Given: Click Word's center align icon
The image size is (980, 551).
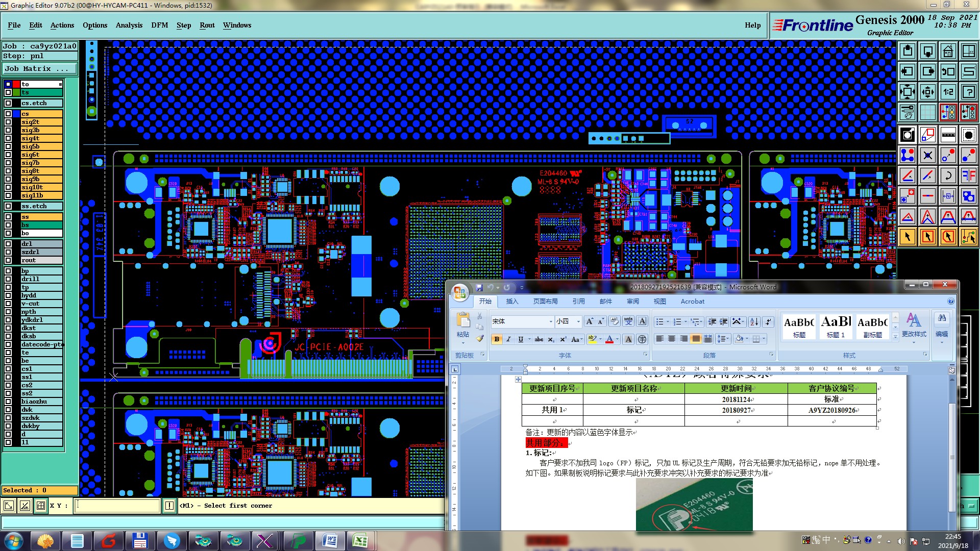Looking at the screenshot, I should tap(672, 339).
